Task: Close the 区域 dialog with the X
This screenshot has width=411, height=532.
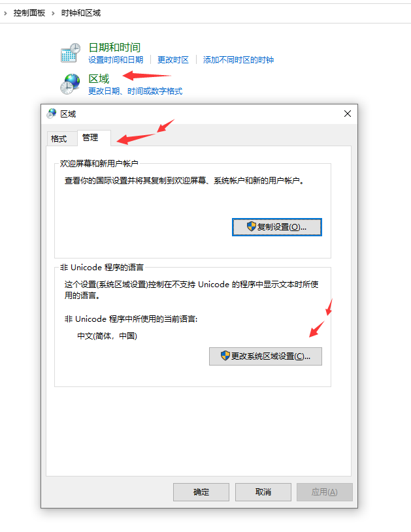Action: [x=348, y=114]
